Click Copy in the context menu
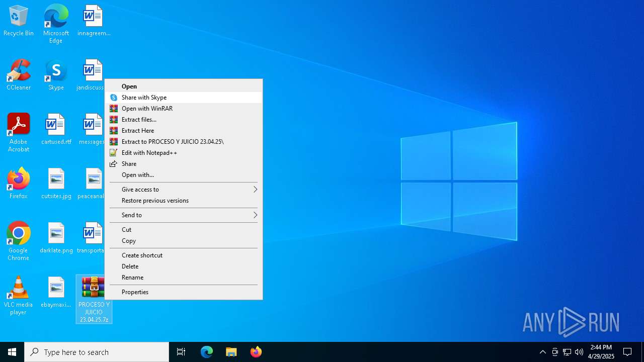 tap(184, 241)
